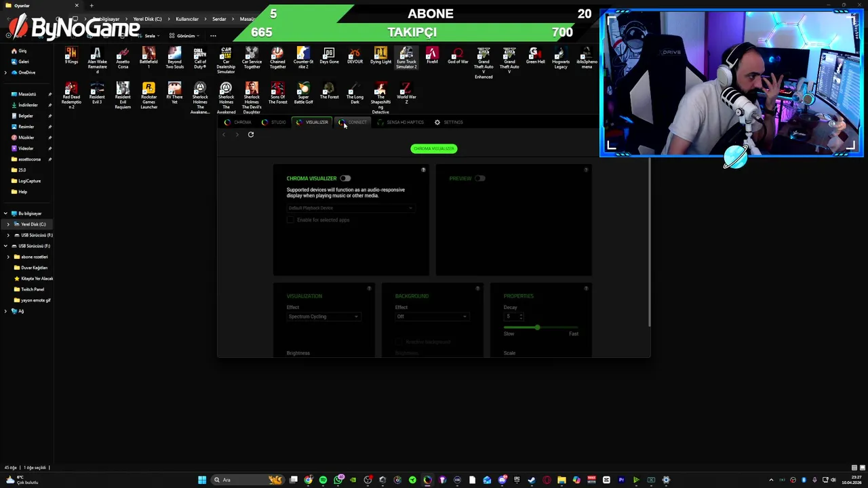
Task: Click the help icon in Chroma Visualizer panel
Action: point(423,169)
